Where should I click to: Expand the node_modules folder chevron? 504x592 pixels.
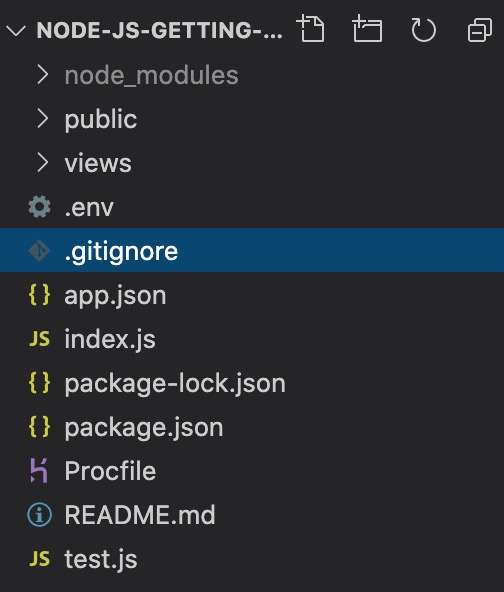(43, 74)
